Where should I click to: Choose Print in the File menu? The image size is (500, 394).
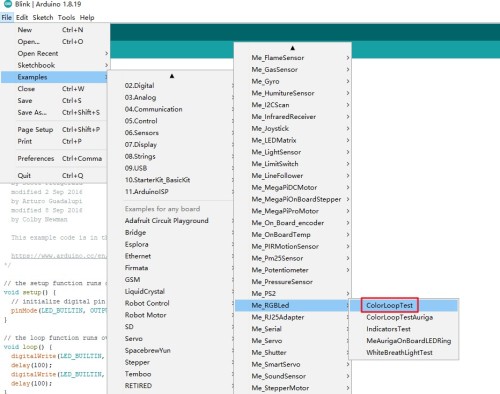click(54, 141)
